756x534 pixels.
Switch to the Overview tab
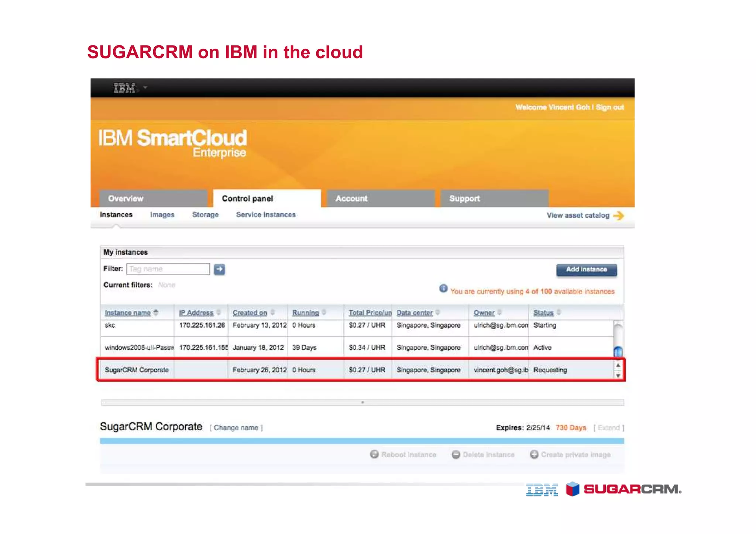[153, 199]
